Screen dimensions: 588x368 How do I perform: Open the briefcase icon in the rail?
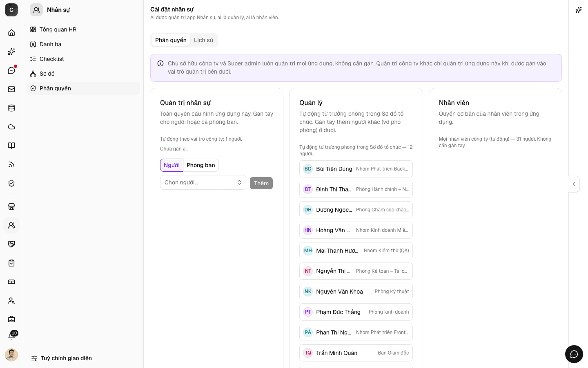point(11,319)
